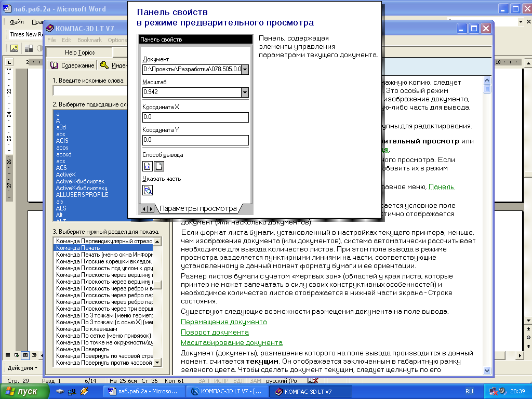Click the Указать часть magnifier icon

coord(147,190)
